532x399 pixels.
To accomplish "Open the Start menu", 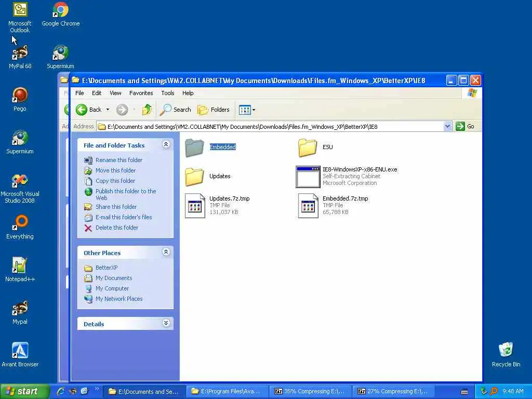I will point(25,391).
